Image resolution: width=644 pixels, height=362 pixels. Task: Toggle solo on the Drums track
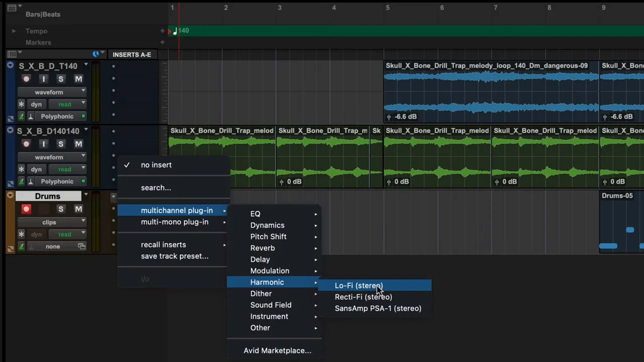point(60,209)
